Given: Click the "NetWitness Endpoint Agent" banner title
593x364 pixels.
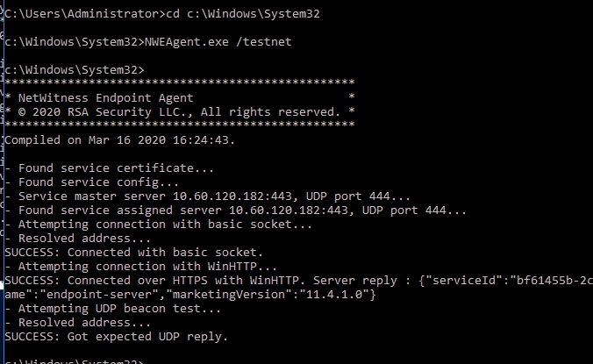Looking at the screenshot, I should (105, 98).
